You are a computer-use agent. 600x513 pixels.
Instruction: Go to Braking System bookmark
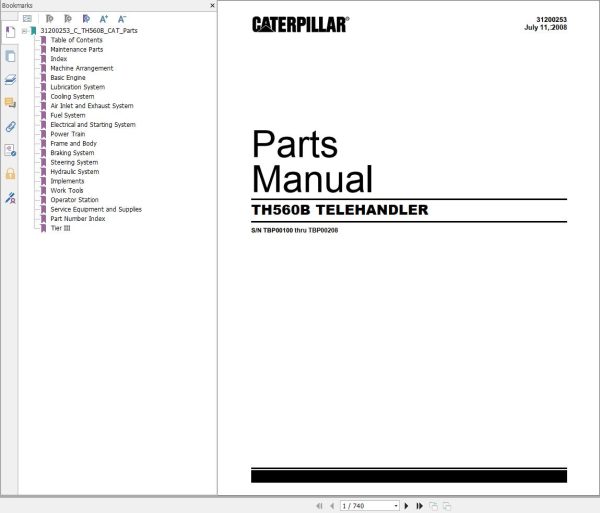coord(72,153)
